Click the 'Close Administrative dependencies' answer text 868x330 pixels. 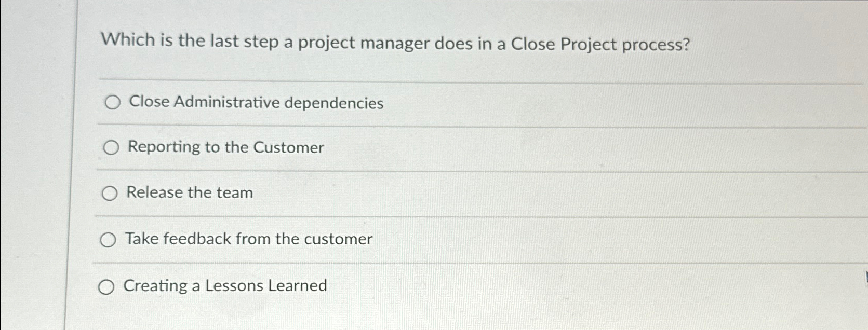255,103
